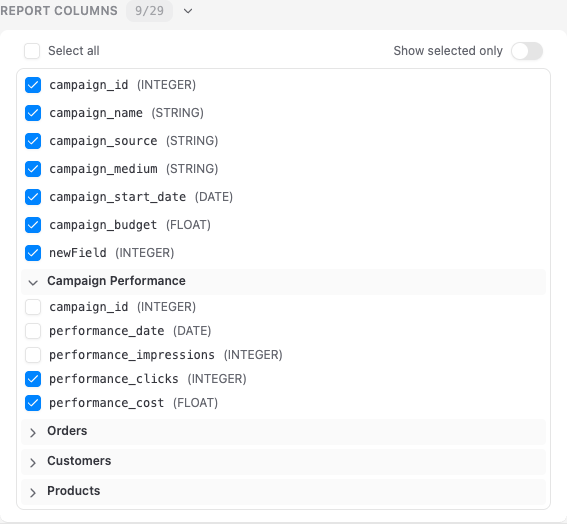This screenshot has height=524, width=567.
Task: Toggle the Show selected only switch
Action: [527, 51]
